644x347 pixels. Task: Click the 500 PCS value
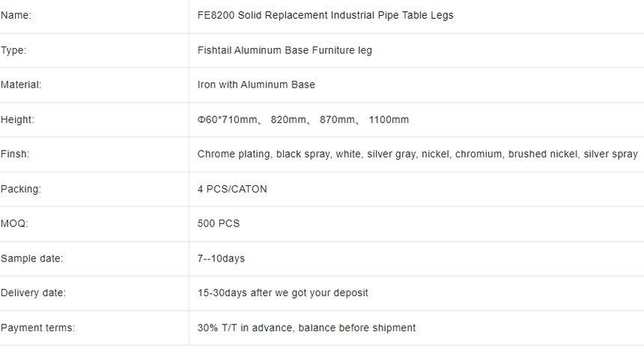point(219,223)
